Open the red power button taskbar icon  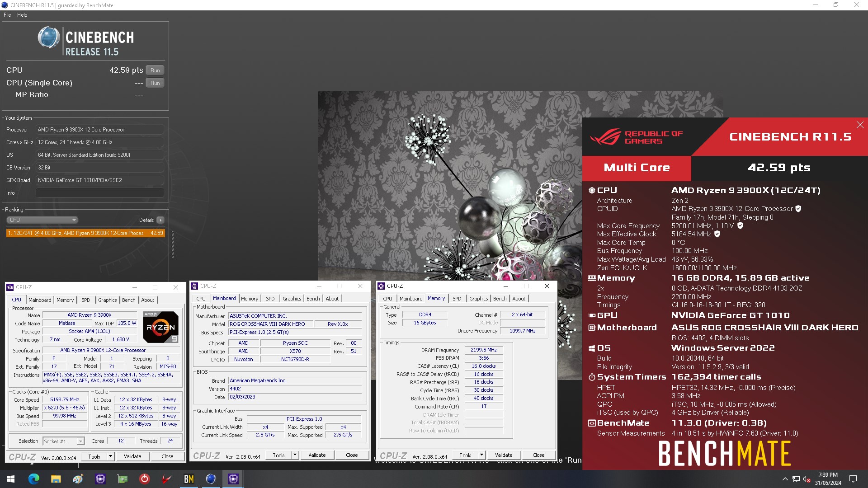pos(145,479)
